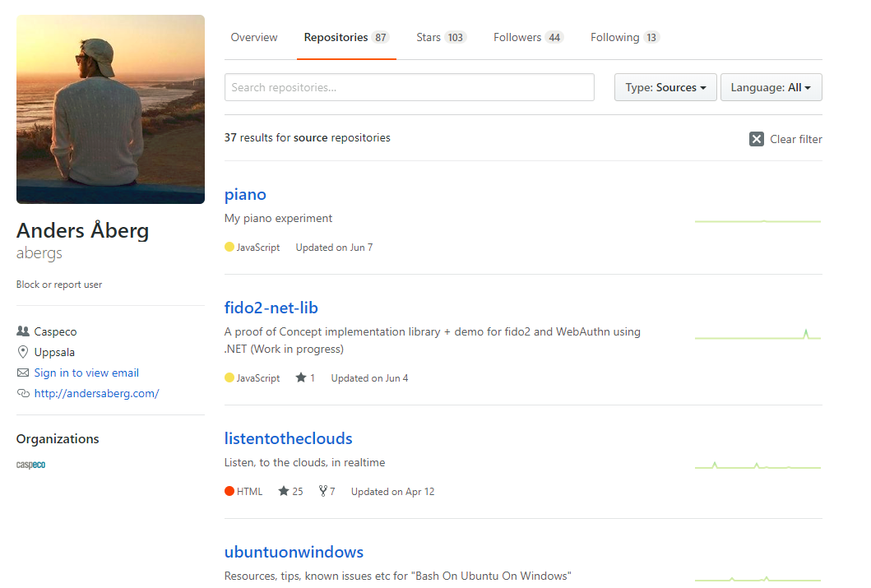This screenshot has height=588, width=871.
Task: Click the Caspeco organization people icon
Action: tap(23, 331)
